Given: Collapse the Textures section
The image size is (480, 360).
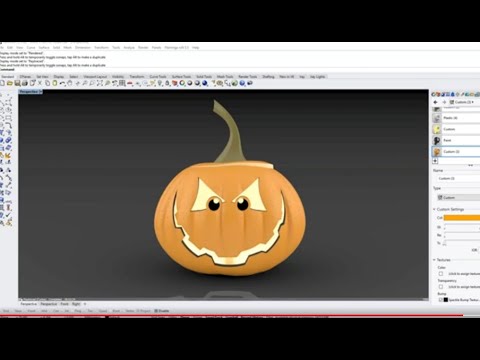Looking at the screenshot, I should 434,260.
